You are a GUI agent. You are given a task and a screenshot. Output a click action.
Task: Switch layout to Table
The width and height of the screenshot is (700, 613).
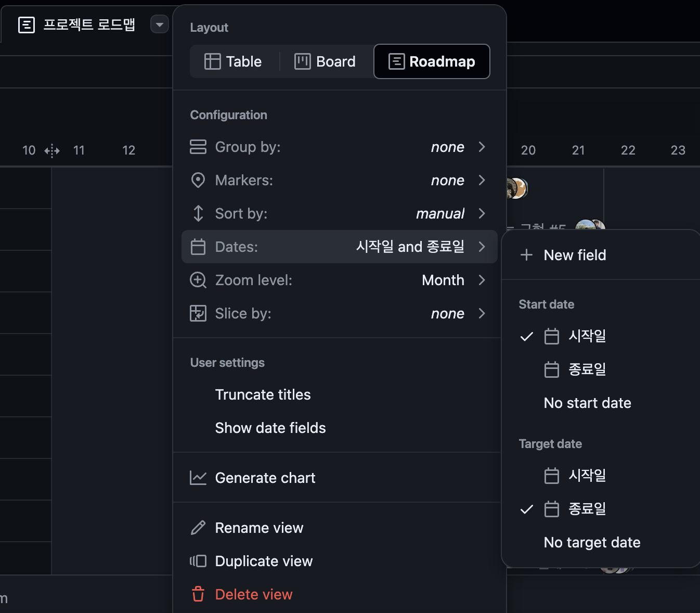pyautogui.click(x=233, y=61)
